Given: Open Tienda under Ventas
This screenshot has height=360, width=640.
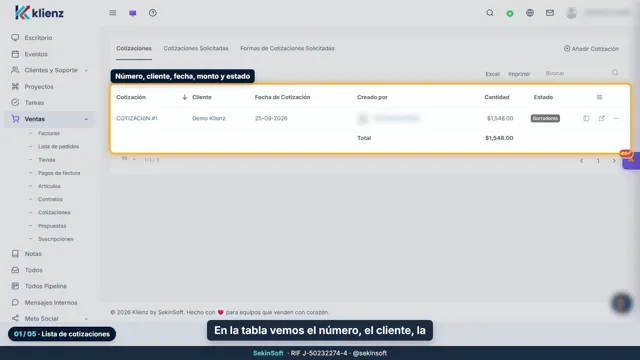Looking at the screenshot, I should tap(47, 160).
